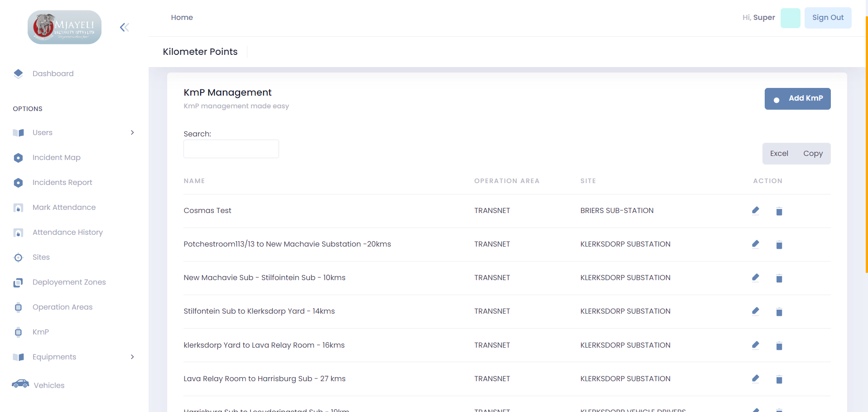The width and height of the screenshot is (868, 412).
Task: Open the Vehicles car icon menu
Action: coord(20,384)
